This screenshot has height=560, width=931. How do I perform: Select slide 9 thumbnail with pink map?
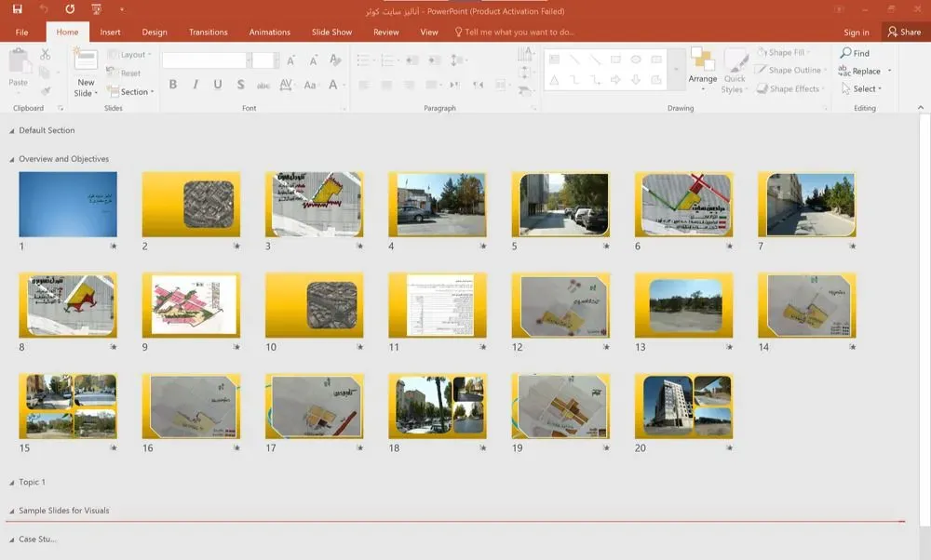coord(191,305)
